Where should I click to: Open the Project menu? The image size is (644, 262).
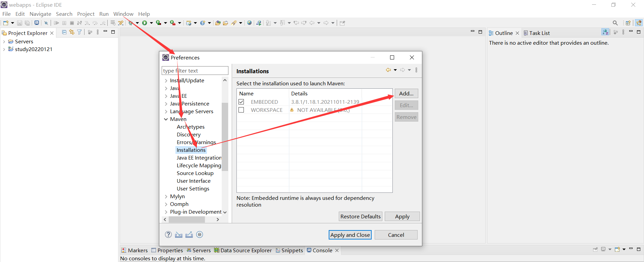[x=86, y=14]
